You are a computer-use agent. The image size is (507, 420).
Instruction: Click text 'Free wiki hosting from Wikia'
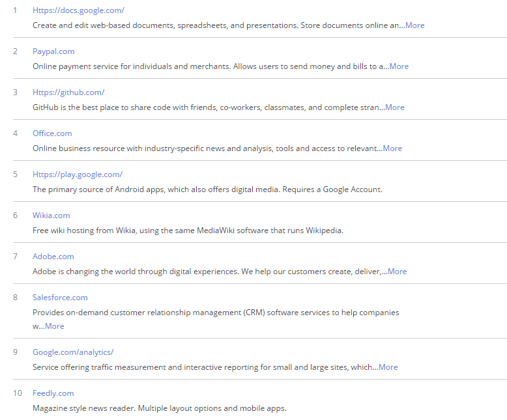84,231
